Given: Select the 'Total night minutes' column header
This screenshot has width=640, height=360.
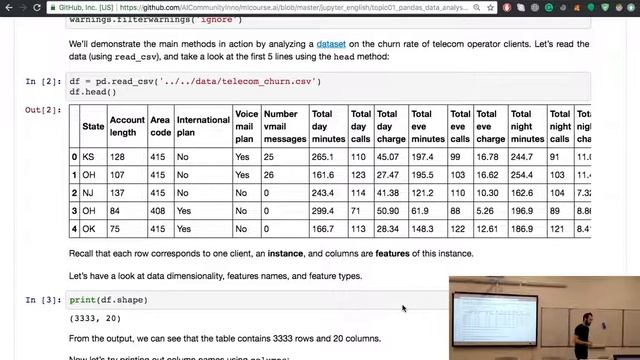Looking at the screenshot, I should (x=527, y=126).
